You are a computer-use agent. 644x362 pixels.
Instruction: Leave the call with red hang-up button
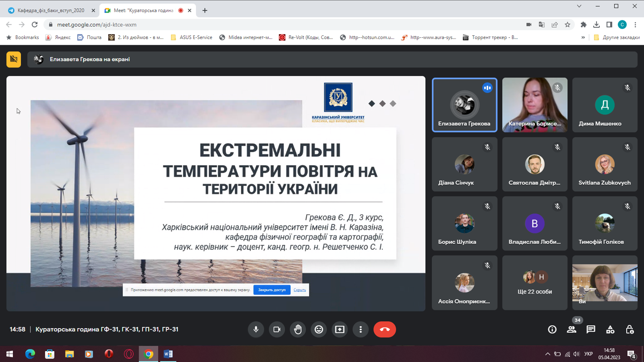point(384,329)
